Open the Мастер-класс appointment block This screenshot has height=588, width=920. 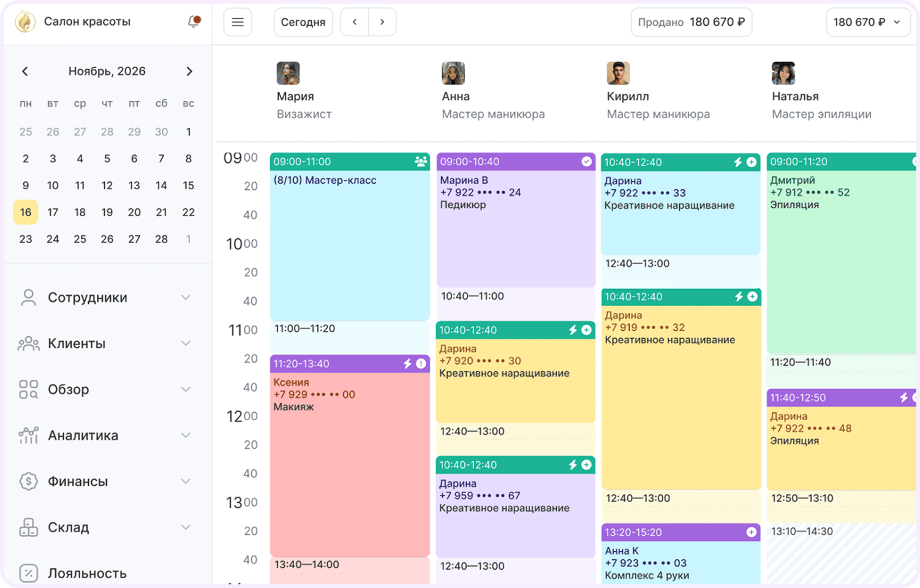pyautogui.click(x=350, y=236)
